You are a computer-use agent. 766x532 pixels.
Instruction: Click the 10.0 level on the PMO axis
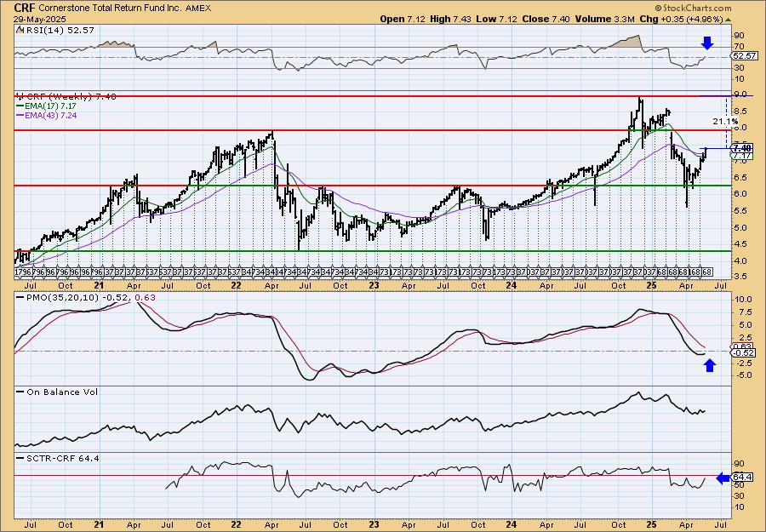(742, 300)
